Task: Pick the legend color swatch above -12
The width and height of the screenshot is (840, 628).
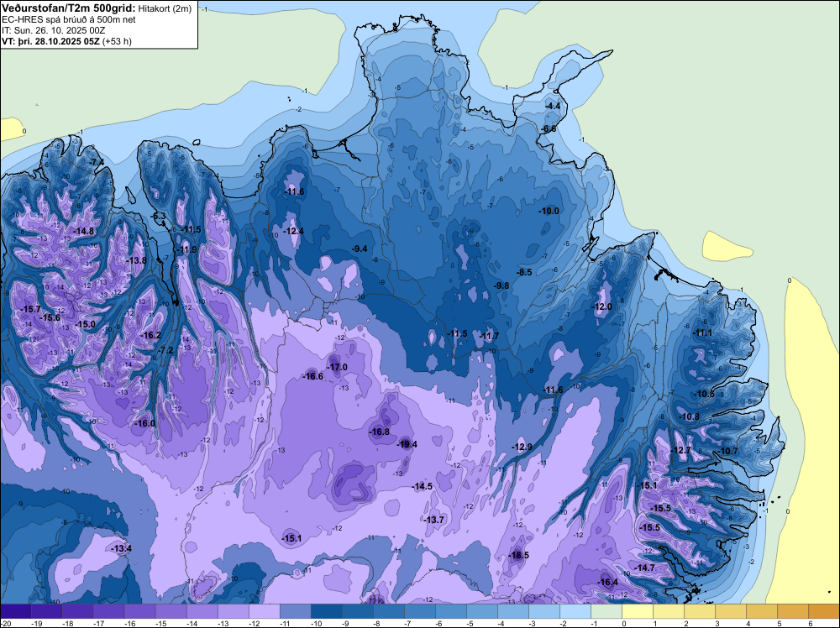Action: [x=264, y=611]
